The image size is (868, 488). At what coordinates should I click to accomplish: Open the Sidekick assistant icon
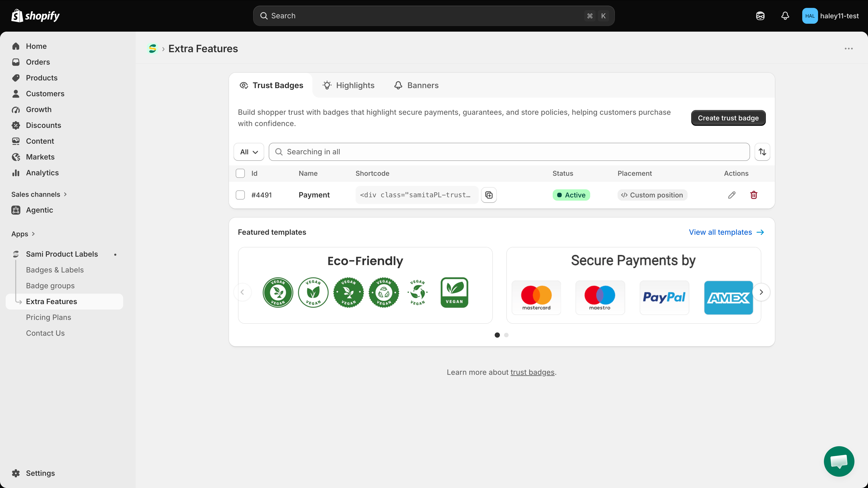[760, 16]
